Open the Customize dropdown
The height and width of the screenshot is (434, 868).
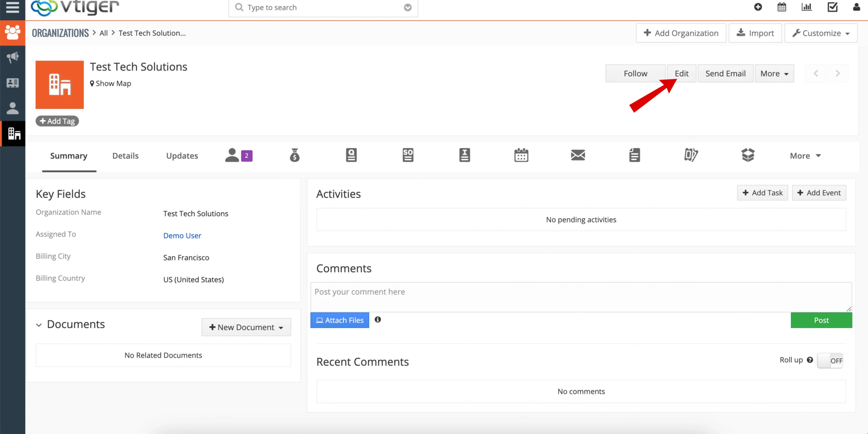pyautogui.click(x=821, y=33)
